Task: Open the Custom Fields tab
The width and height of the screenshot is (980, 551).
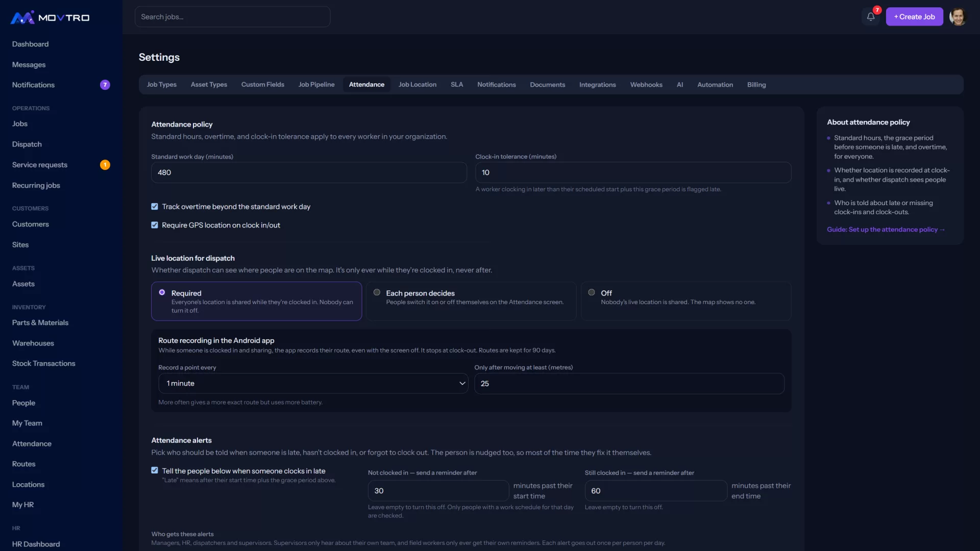Action: pyautogui.click(x=263, y=85)
